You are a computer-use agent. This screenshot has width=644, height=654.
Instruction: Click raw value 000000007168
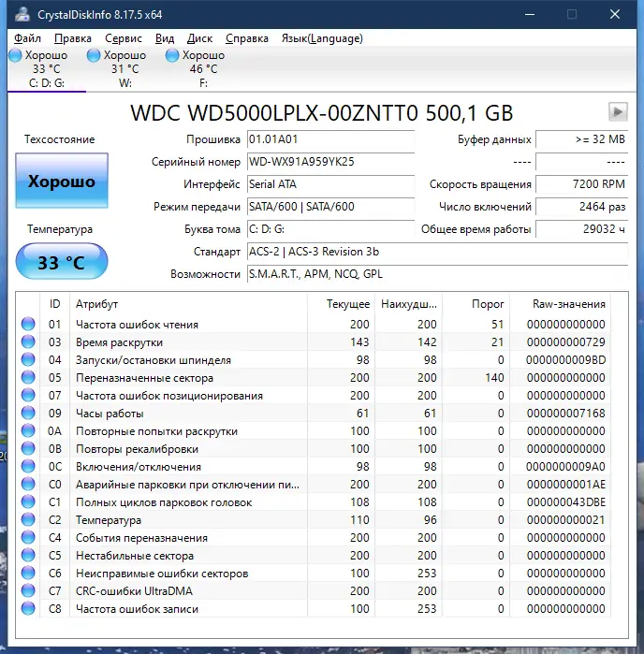tap(565, 414)
